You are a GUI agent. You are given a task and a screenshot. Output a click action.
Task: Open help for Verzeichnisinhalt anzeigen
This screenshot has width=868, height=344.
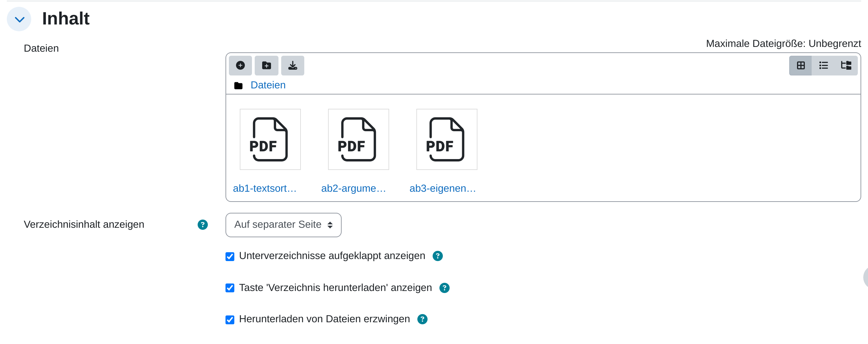click(x=203, y=225)
